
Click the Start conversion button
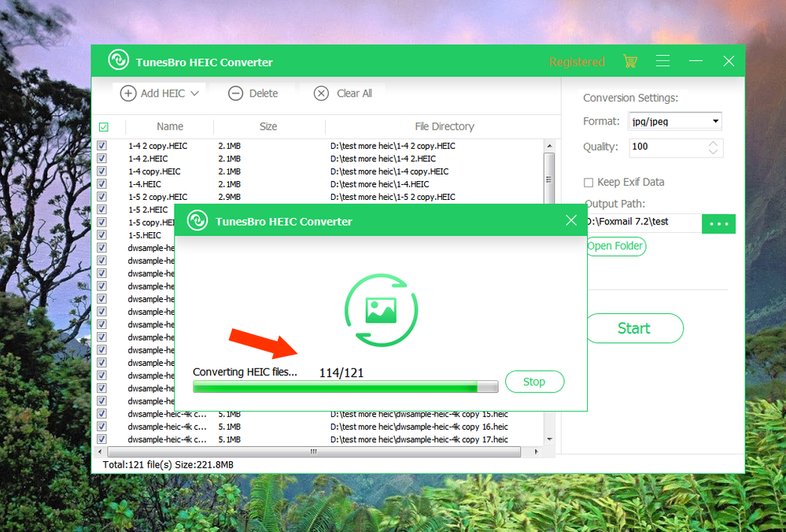click(634, 328)
